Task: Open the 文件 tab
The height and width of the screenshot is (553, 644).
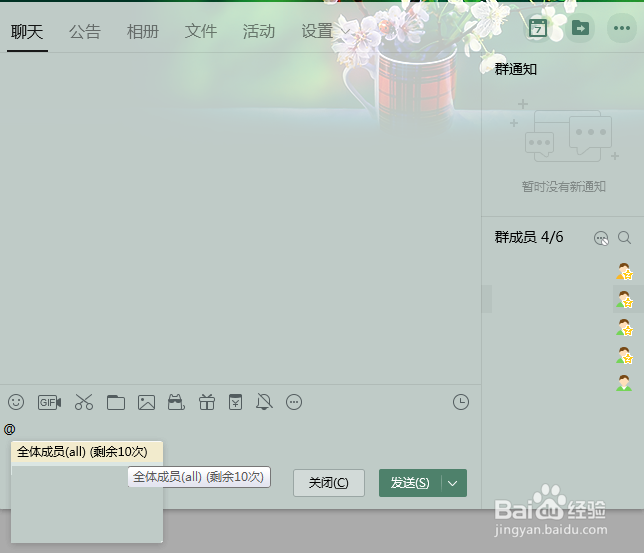Action: [x=201, y=32]
